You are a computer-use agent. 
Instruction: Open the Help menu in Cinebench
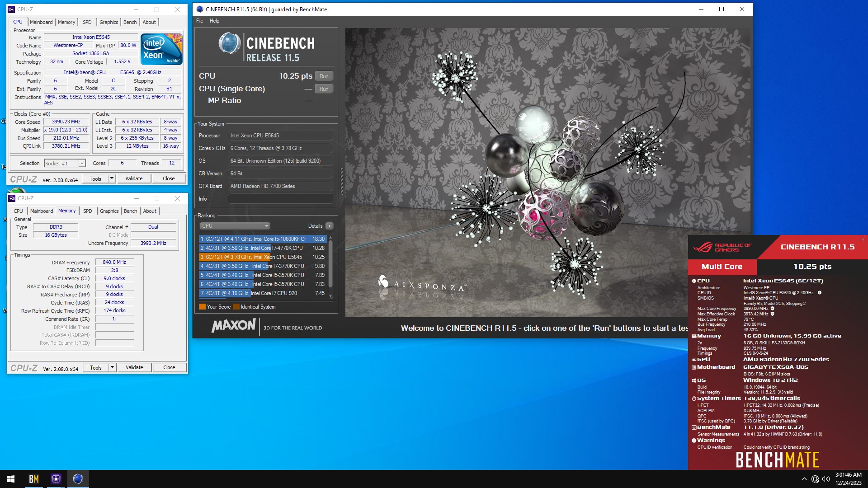[214, 21]
